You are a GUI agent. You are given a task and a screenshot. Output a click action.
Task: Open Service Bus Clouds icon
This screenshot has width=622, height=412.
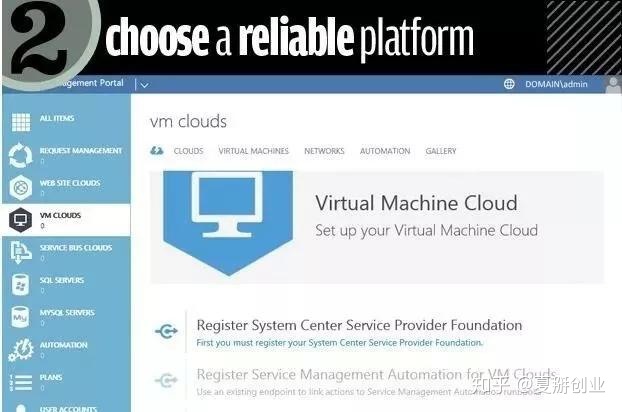[20, 252]
